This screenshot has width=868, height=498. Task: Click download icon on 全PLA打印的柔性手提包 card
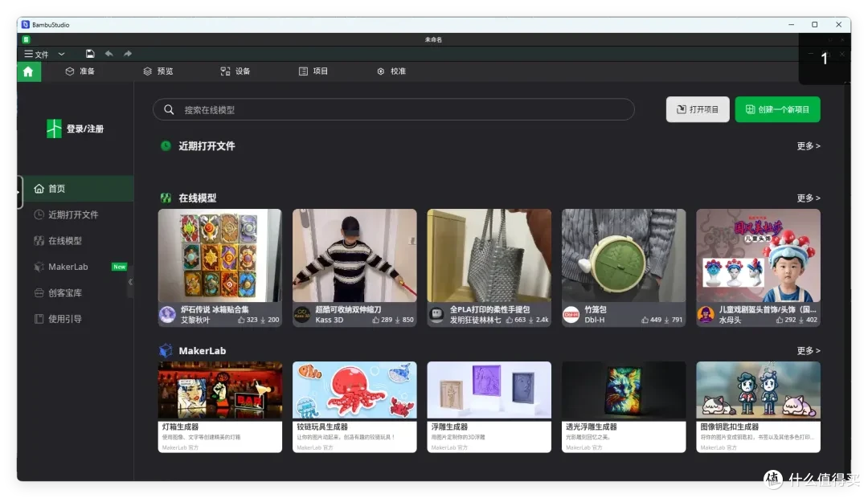(x=531, y=320)
